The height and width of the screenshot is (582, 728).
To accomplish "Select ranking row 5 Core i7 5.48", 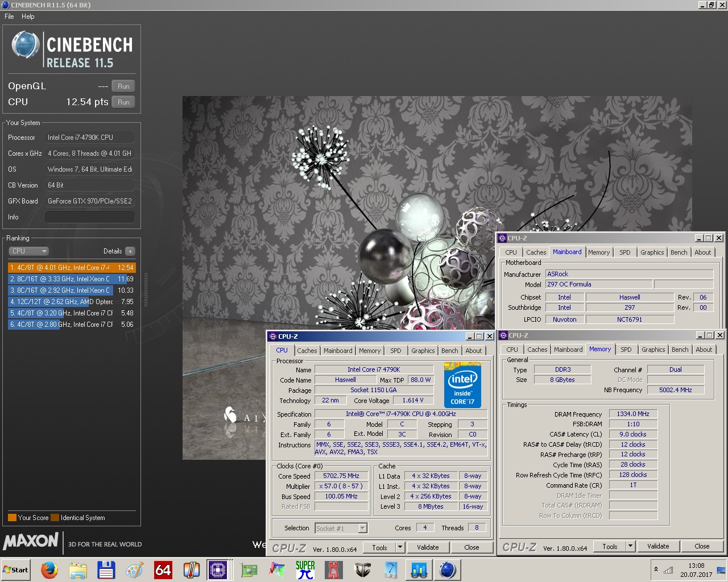I will click(72, 313).
